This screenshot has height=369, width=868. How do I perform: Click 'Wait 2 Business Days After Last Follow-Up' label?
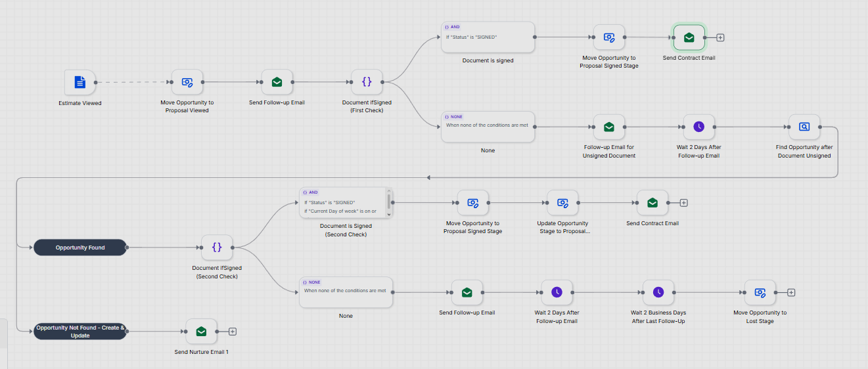658,317
